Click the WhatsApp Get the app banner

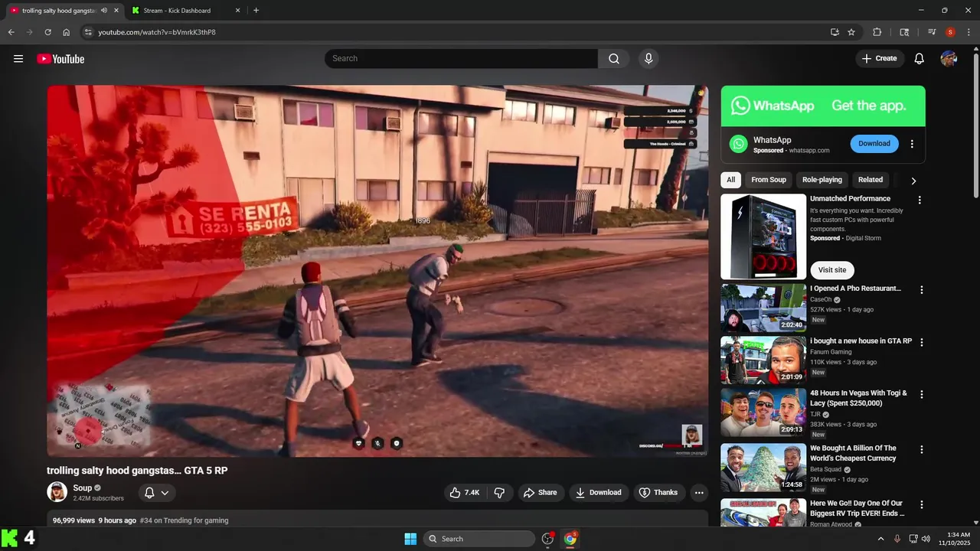click(x=823, y=106)
